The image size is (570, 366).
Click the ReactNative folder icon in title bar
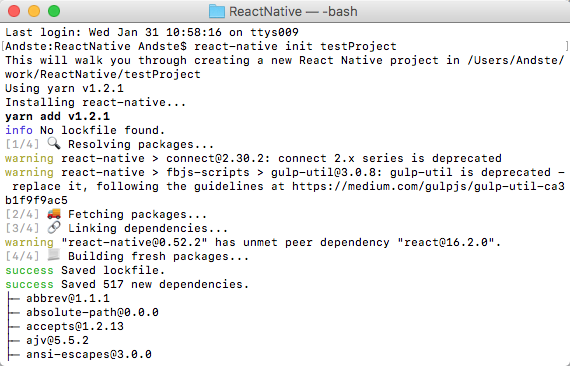click(217, 11)
